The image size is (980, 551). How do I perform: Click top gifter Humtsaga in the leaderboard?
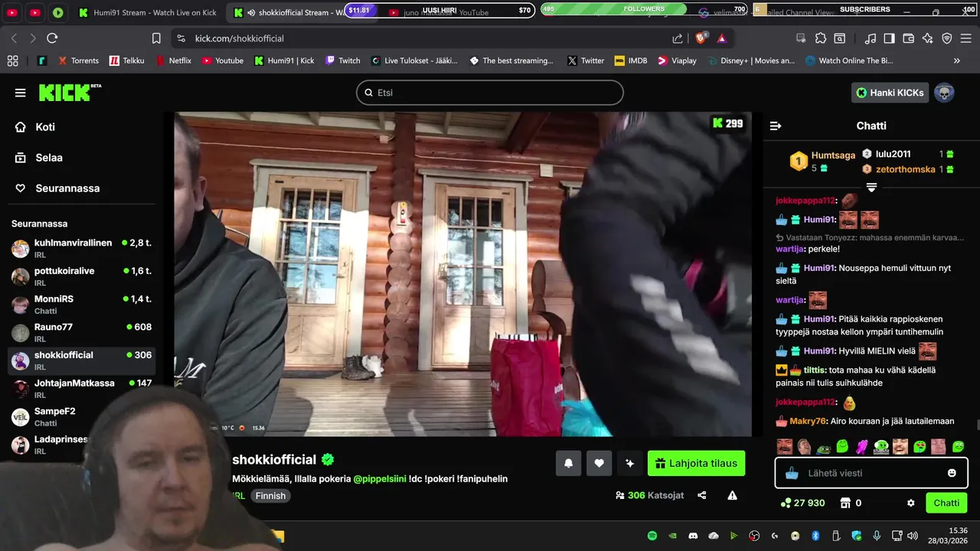point(833,155)
